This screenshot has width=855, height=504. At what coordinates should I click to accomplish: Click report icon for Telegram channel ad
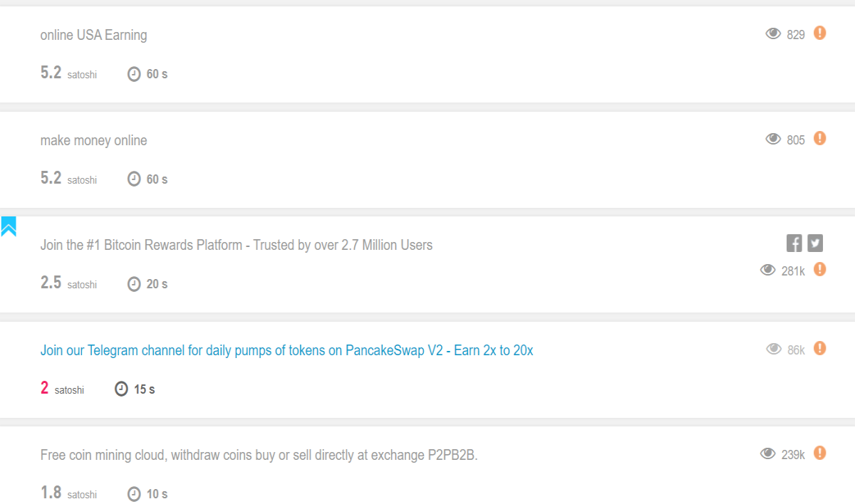(x=820, y=348)
